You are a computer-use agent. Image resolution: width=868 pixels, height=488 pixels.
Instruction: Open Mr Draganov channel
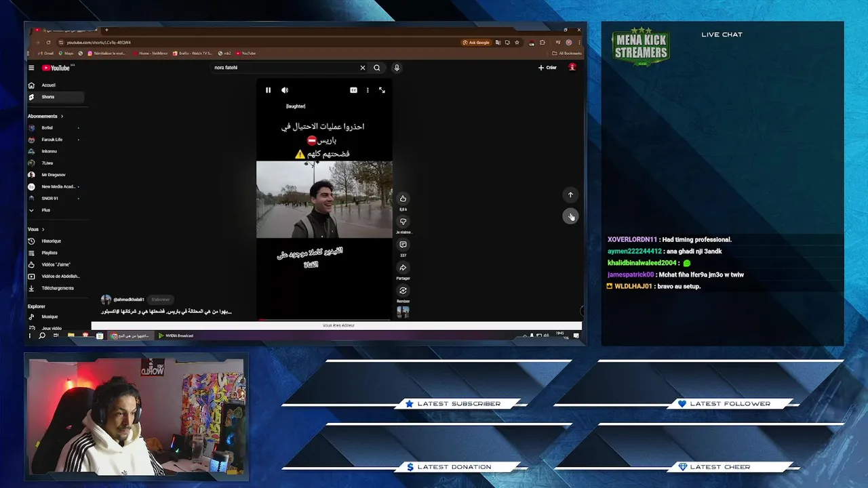click(54, 175)
